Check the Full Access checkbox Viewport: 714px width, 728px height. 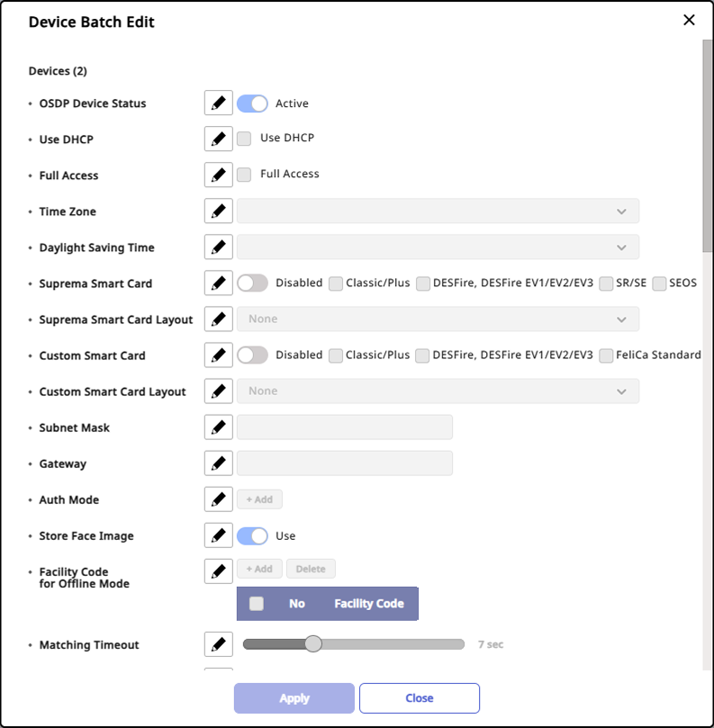[244, 175]
